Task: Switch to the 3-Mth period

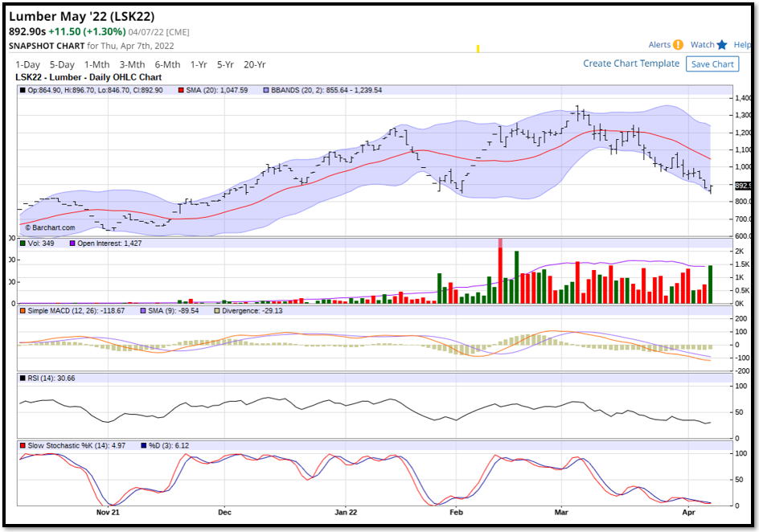Action: coord(132,64)
